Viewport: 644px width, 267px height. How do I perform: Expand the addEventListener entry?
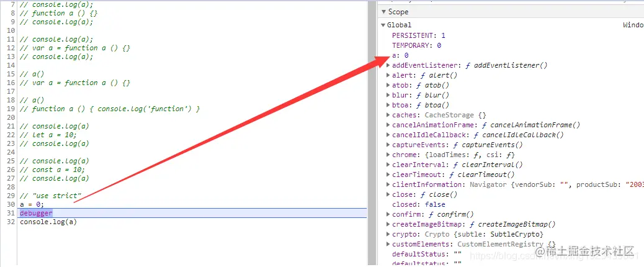pyautogui.click(x=388, y=65)
